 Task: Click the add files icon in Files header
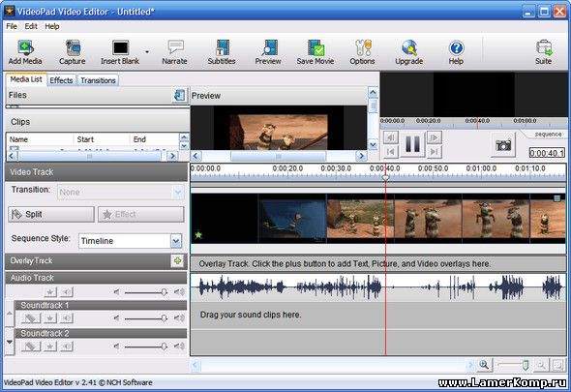180,96
